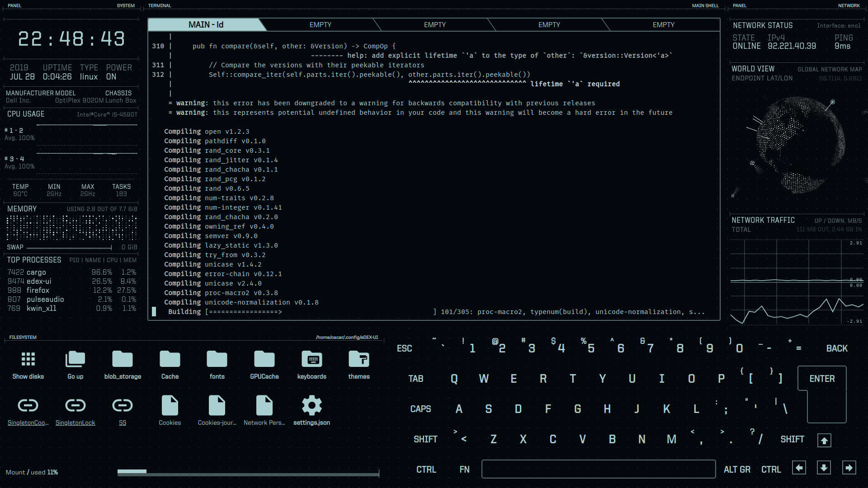Open the SingletonLock link icon

pyautogui.click(x=75, y=406)
